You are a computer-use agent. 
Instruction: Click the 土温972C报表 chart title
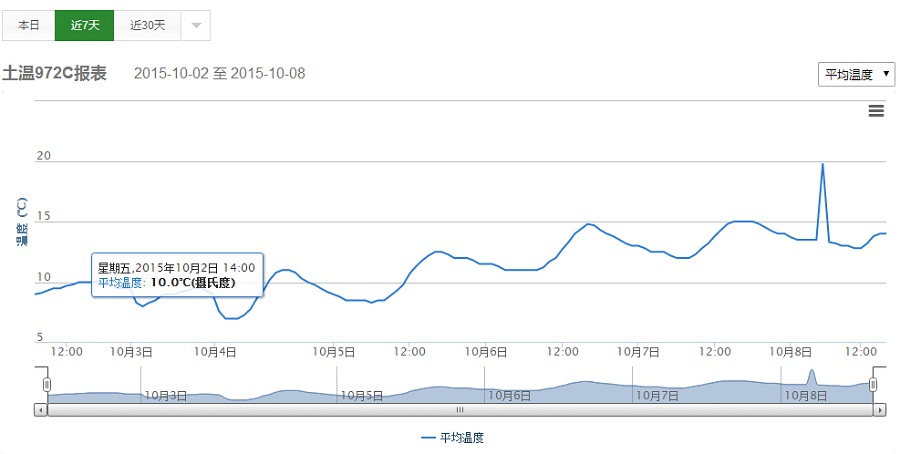55,74
